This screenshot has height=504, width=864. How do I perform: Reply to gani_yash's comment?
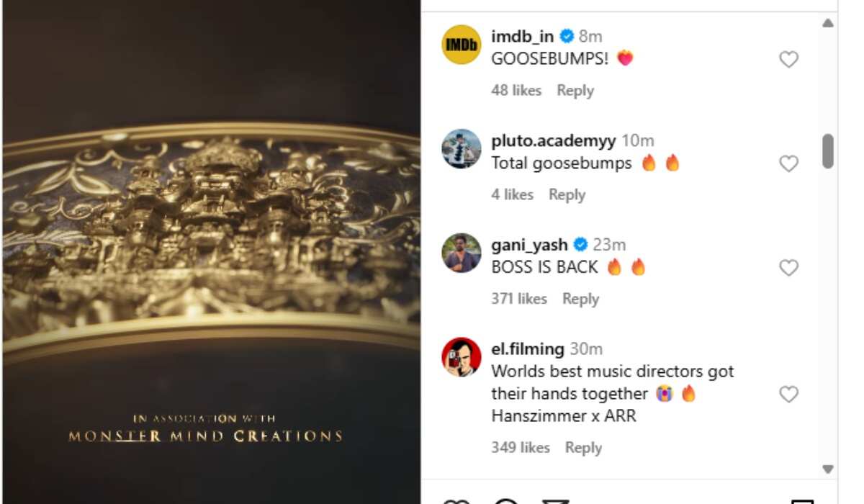580,299
